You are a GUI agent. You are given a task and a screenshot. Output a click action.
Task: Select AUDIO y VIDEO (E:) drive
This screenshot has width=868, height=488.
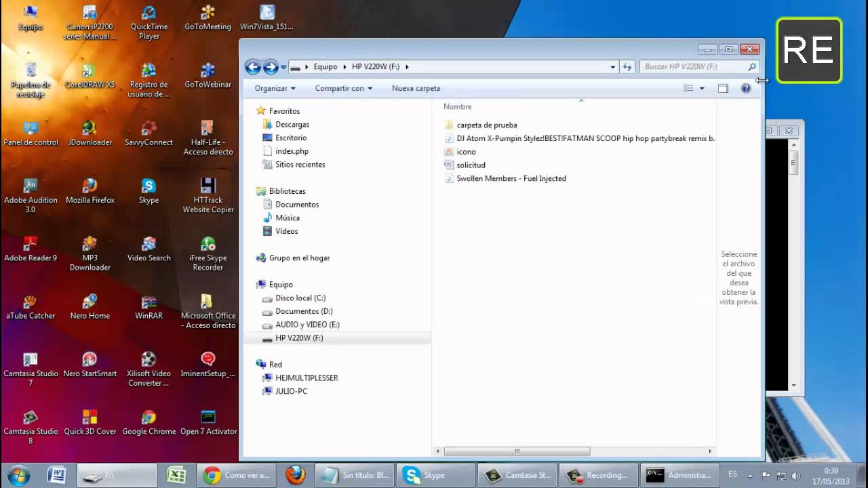point(307,325)
